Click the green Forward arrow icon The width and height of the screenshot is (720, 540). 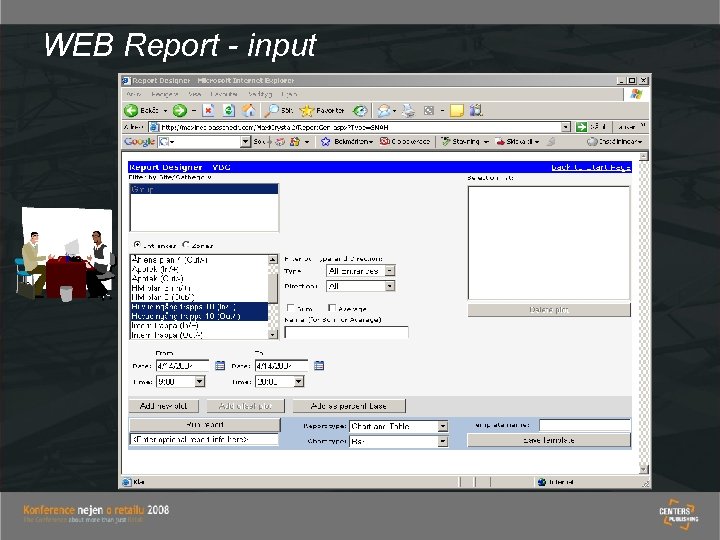coord(180,110)
